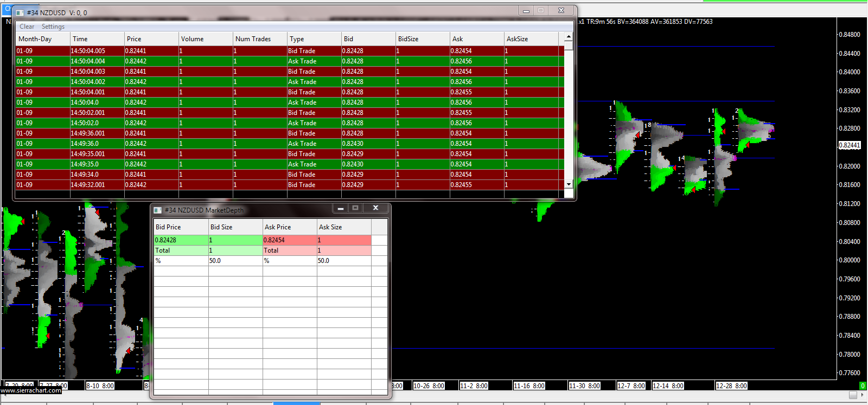This screenshot has width=868, height=405.
Task: Click the Time and Sales scrollbar up arrow
Action: coord(569,37)
